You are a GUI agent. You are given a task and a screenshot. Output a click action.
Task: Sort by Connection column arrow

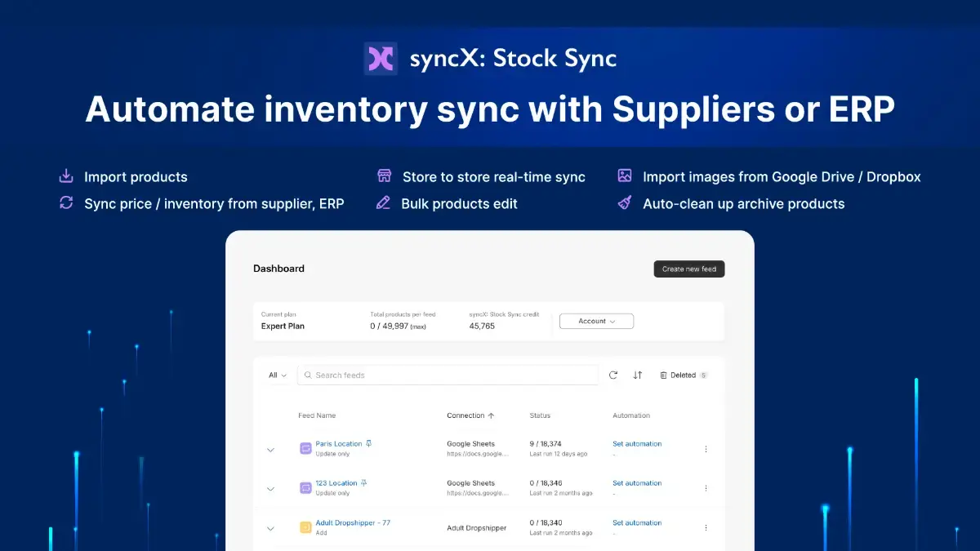pos(491,415)
